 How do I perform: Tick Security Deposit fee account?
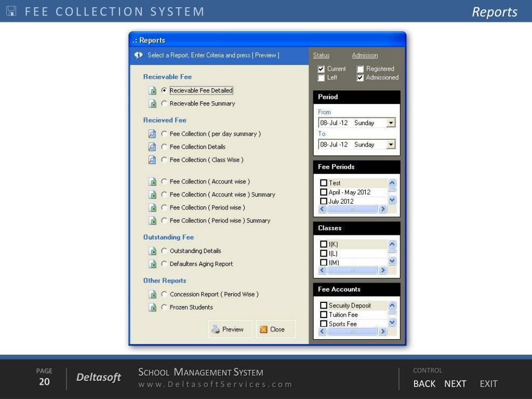pos(324,305)
